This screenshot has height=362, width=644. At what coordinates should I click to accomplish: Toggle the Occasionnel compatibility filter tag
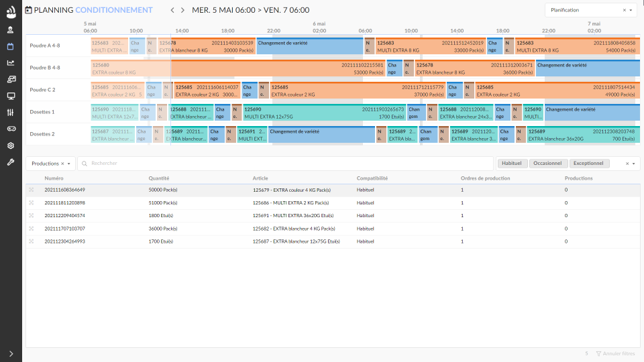point(547,164)
